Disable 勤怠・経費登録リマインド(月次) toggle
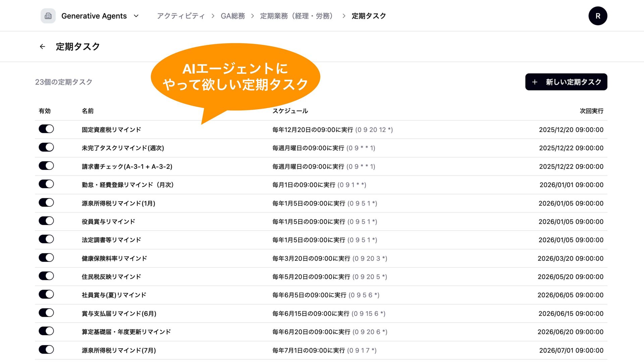 click(46, 184)
